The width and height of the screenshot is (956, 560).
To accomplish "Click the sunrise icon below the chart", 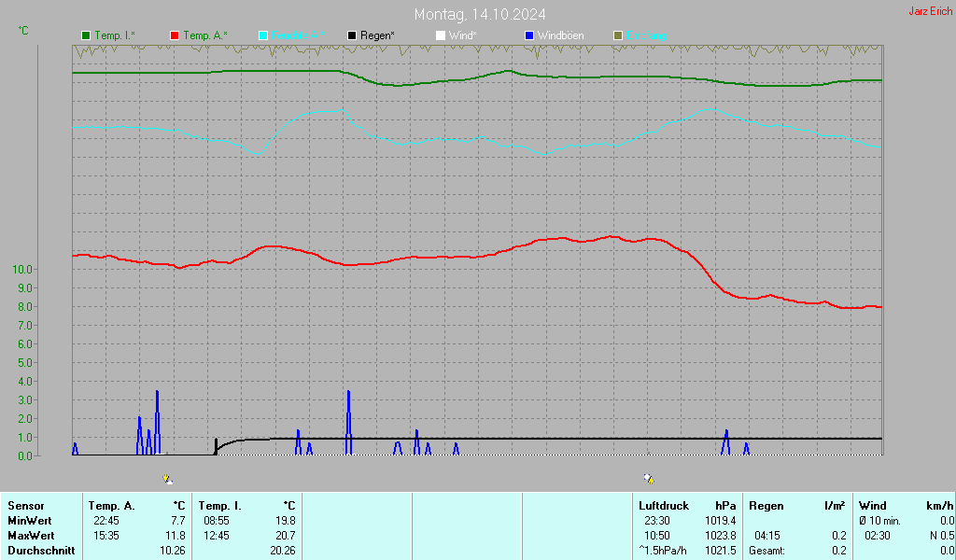I will pos(167,479).
